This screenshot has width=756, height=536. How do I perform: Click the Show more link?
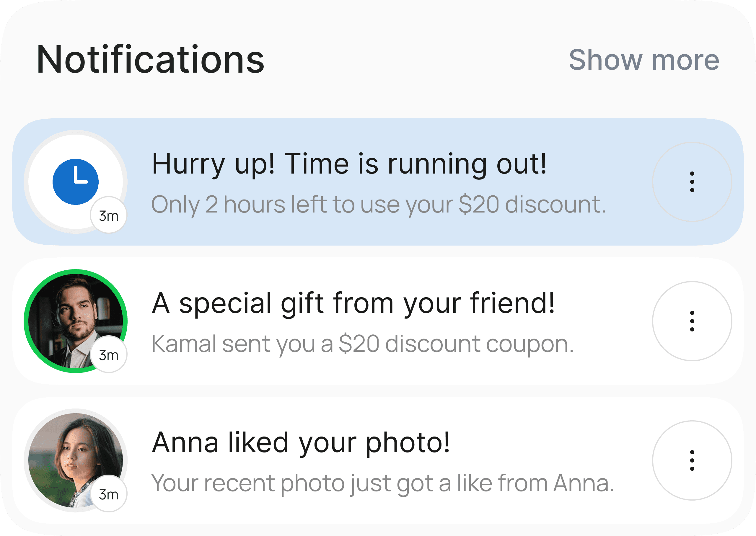[644, 60]
